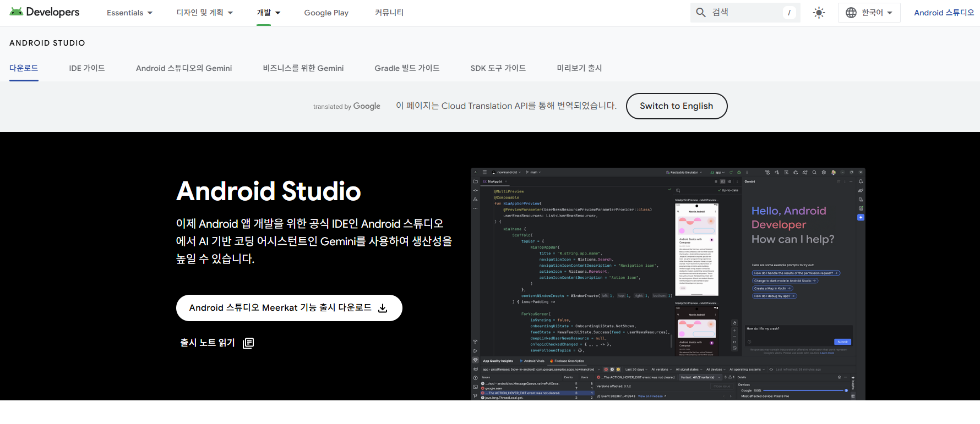Toggle the site theme with the sun icon

819,13
